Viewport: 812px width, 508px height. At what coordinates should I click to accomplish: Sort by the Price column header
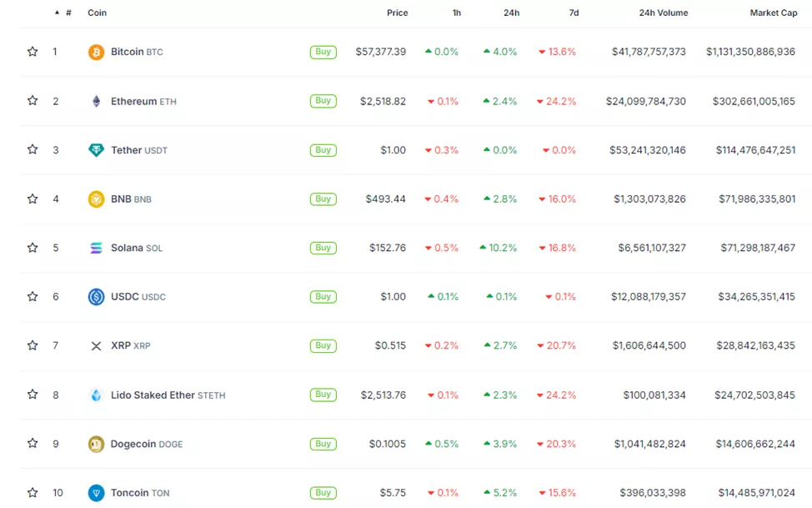[x=397, y=13]
